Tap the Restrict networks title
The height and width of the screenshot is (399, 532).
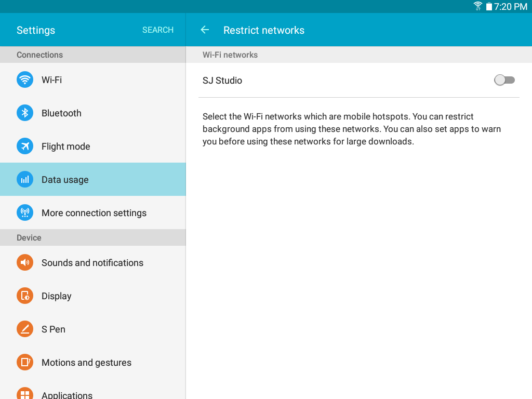(x=263, y=30)
